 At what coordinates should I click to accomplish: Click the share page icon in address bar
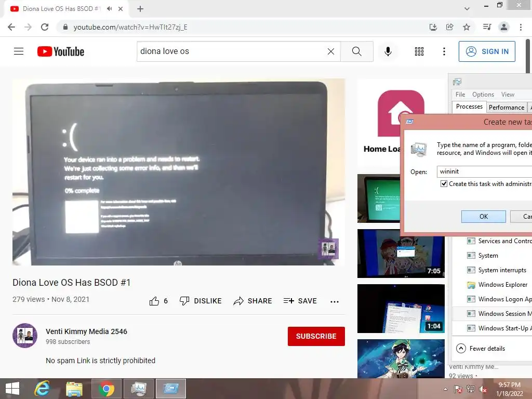coord(450,27)
